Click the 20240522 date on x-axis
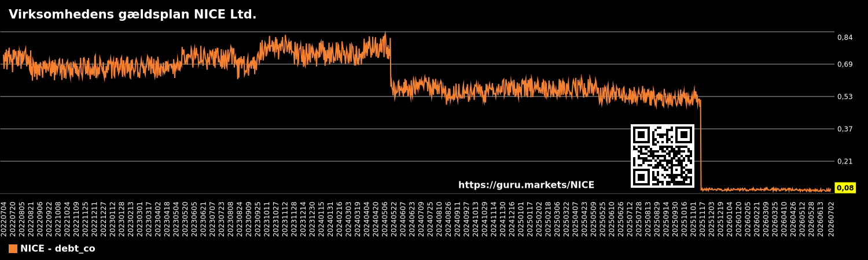The width and height of the screenshot is (868, 260). point(394,218)
